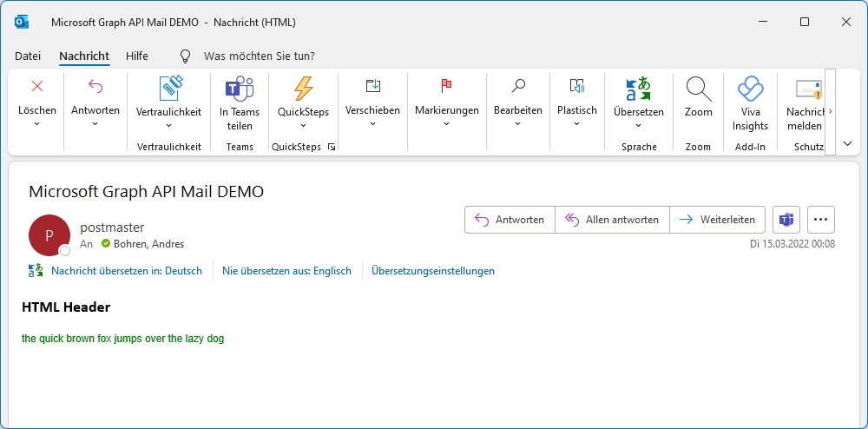Click the Was möchten Sie tun search field
The image size is (868, 429).
[259, 56]
